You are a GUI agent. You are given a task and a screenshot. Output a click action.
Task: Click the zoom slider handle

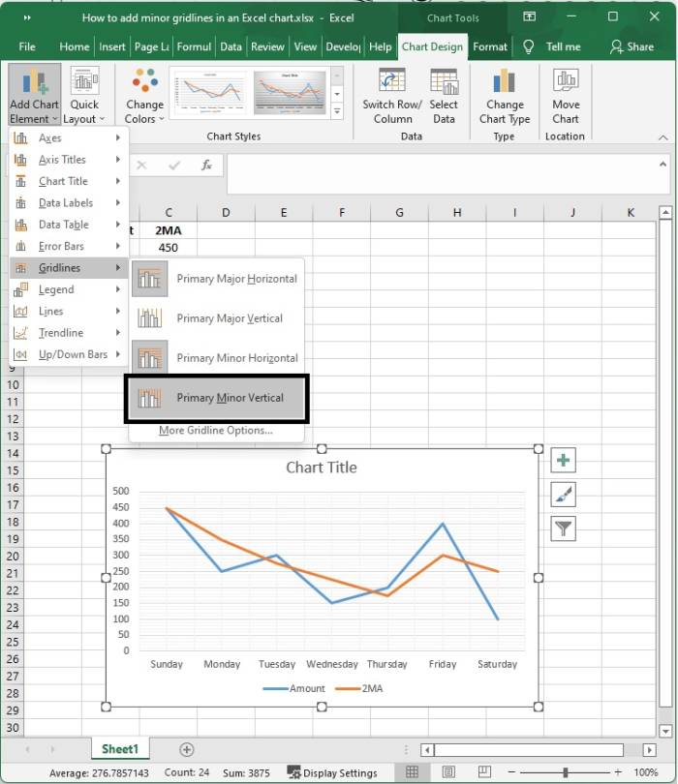tap(565, 772)
